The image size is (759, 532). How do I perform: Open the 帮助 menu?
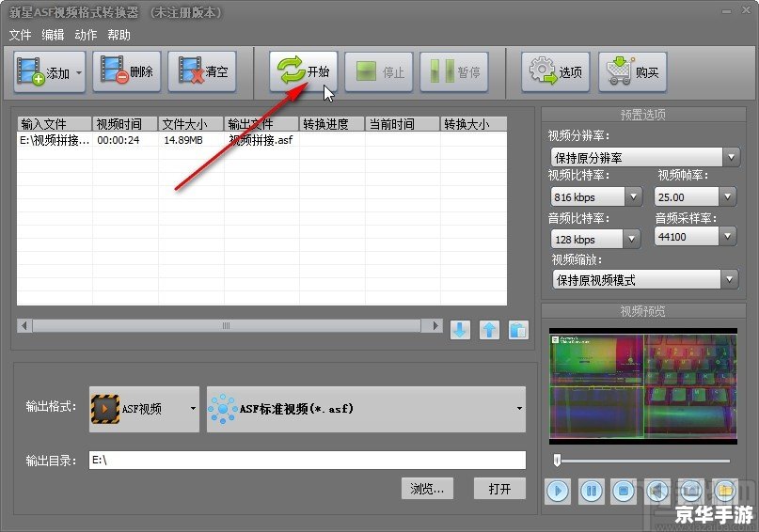point(119,35)
